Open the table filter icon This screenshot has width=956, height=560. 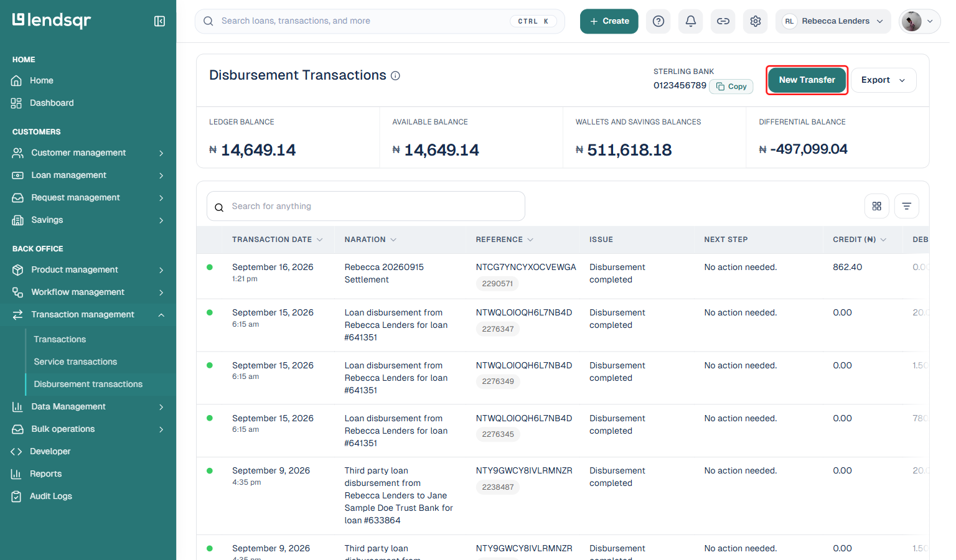tap(907, 206)
